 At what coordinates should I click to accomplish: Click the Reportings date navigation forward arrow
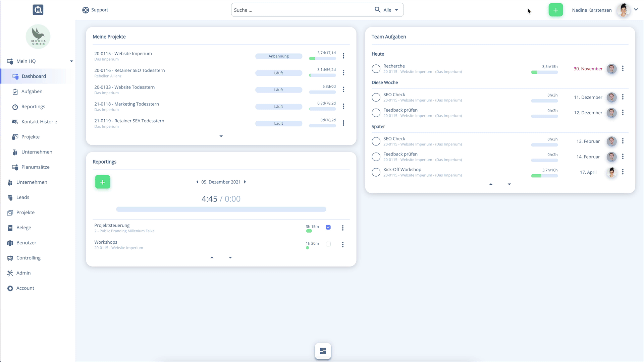click(246, 182)
